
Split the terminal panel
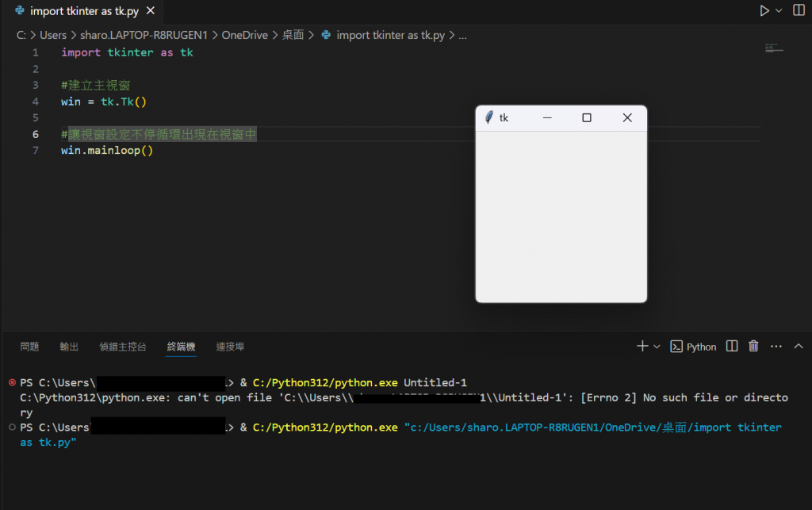point(732,346)
